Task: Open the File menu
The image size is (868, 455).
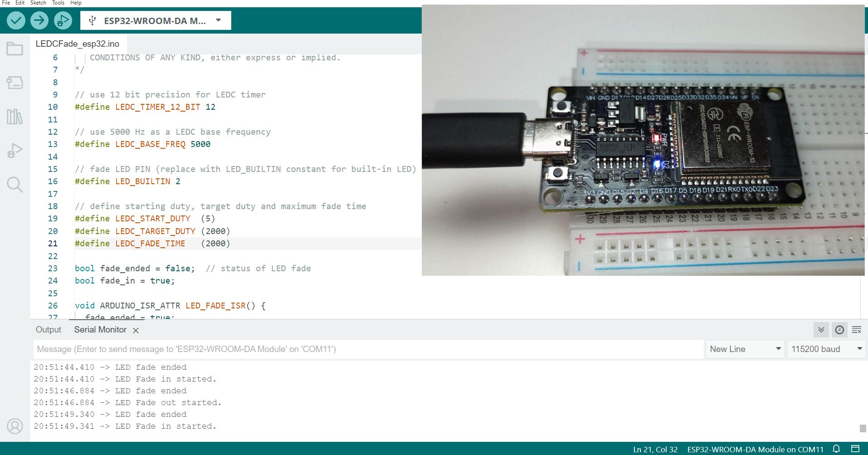Action: coord(6,3)
